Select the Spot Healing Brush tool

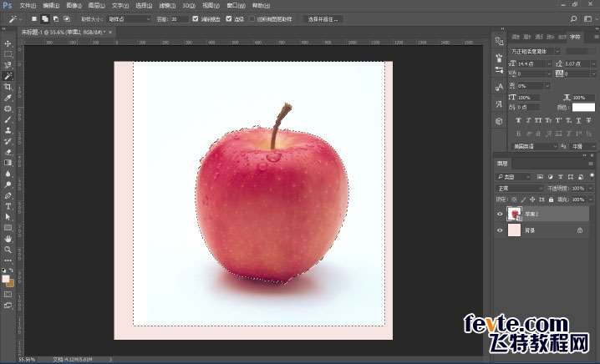[x=8, y=109]
